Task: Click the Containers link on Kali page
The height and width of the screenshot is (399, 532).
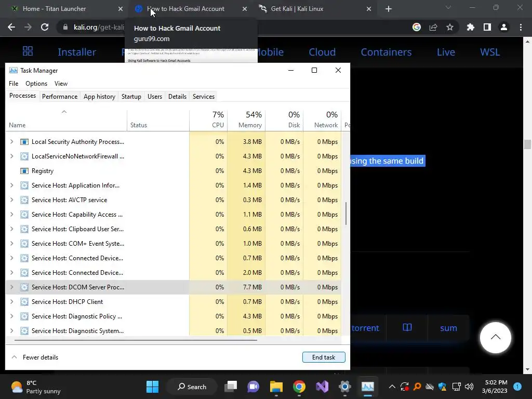Action: point(386,52)
